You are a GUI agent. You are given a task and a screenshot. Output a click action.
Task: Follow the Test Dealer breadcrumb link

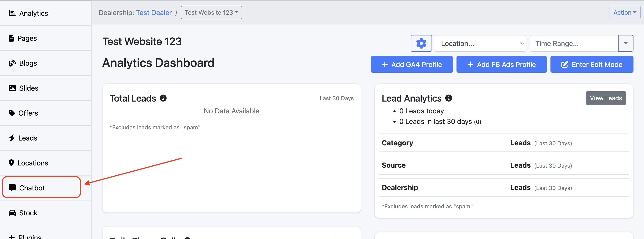154,12
